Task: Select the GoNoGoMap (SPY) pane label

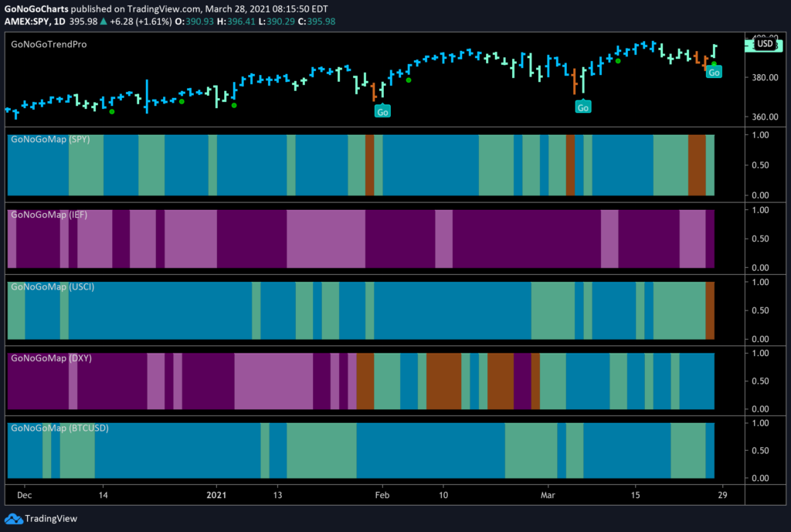Action: [x=50, y=139]
